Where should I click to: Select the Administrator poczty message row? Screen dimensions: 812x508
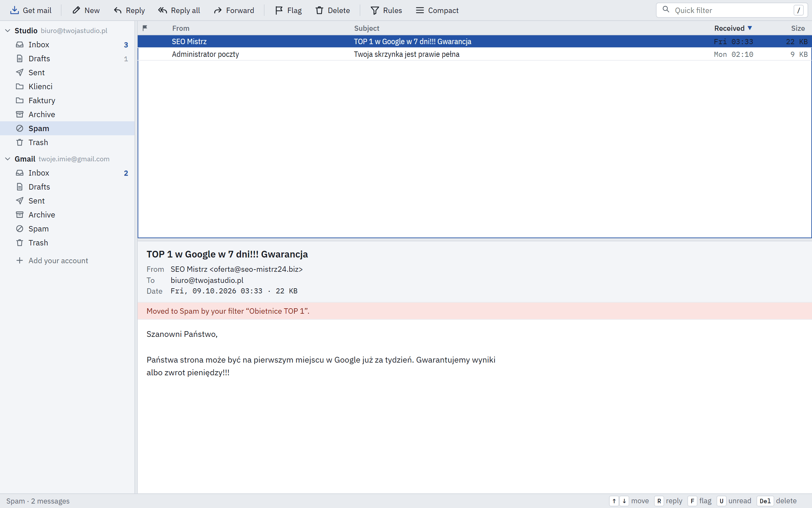click(x=475, y=54)
